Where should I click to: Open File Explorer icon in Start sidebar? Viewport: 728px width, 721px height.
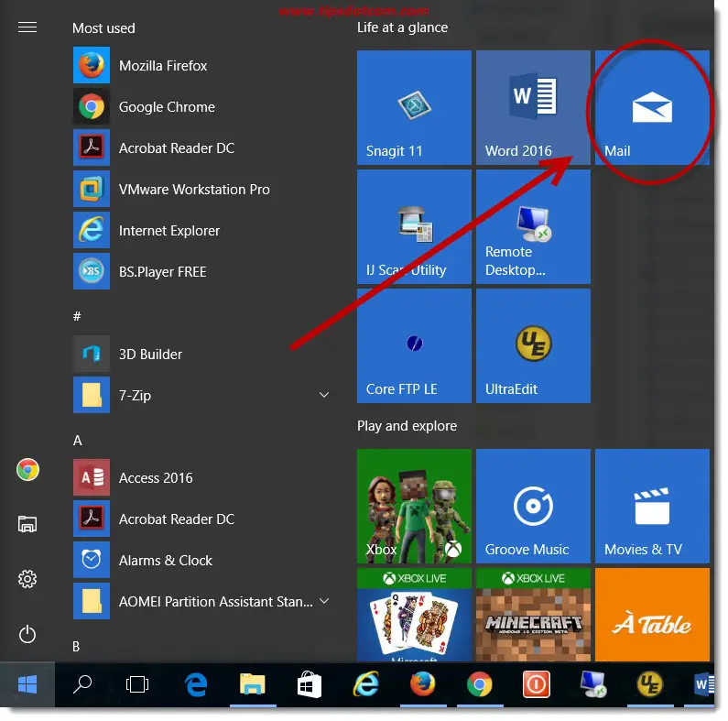click(x=27, y=524)
